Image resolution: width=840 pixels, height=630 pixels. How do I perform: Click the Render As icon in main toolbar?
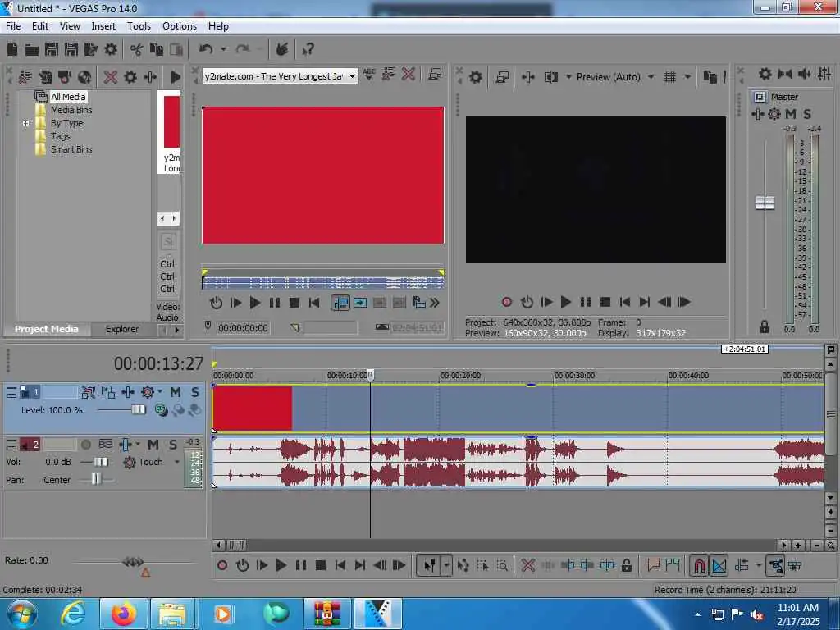pos(91,50)
